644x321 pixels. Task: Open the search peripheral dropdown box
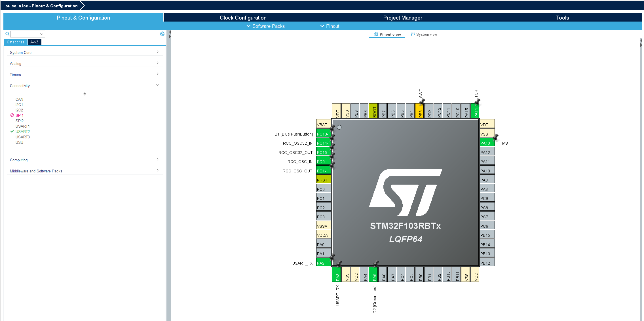pyautogui.click(x=28, y=34)
